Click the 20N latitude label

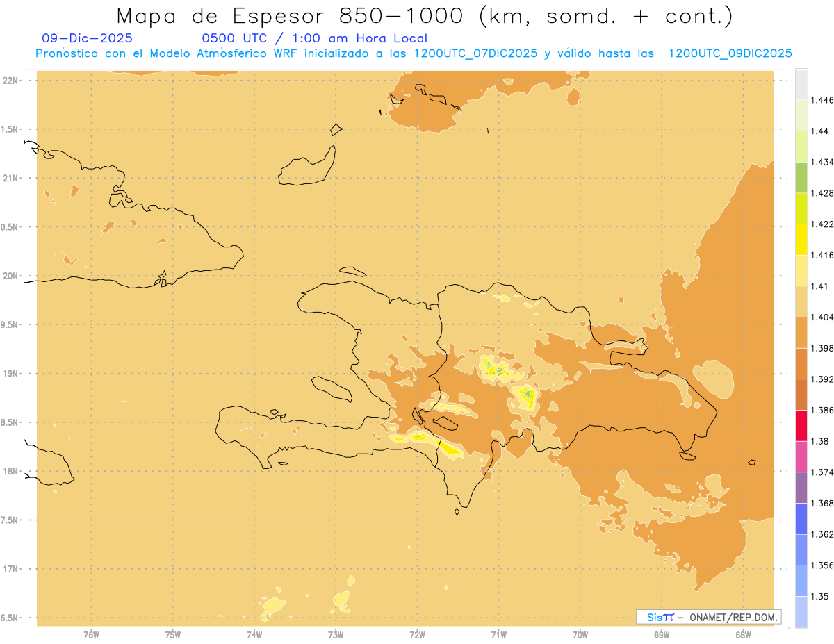pos(10,276)
